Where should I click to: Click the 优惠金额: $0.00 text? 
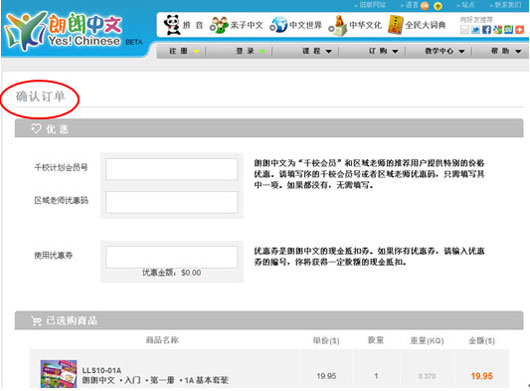(x=172, y=273)
